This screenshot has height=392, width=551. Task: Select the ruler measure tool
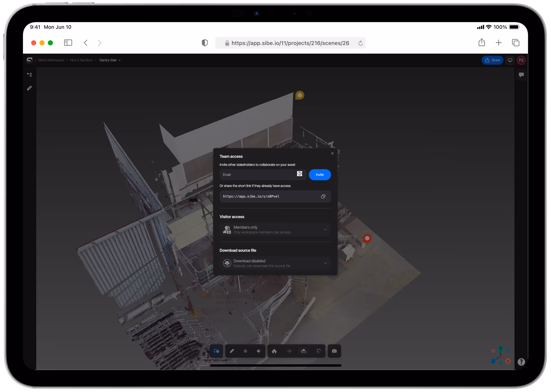coord(232,351)
